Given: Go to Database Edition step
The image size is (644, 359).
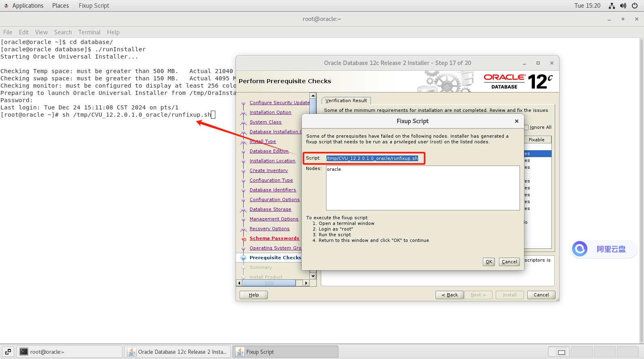Looking at the screenshot, I should (x=269, y=151).
